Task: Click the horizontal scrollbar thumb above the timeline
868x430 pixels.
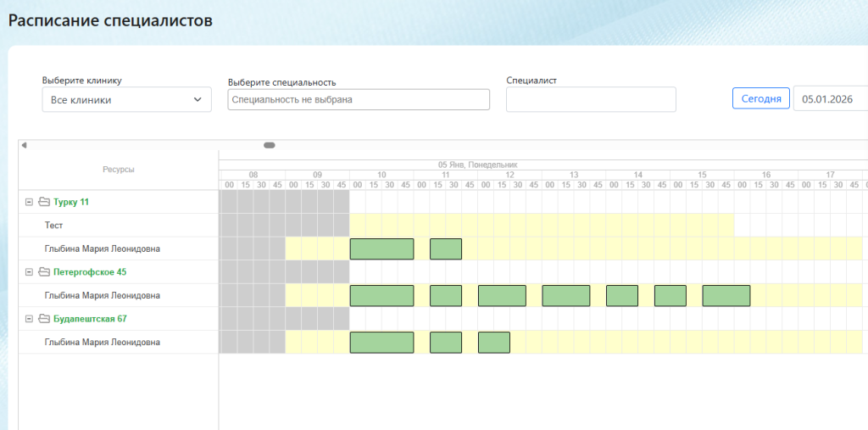Action: tap(270, 145)
